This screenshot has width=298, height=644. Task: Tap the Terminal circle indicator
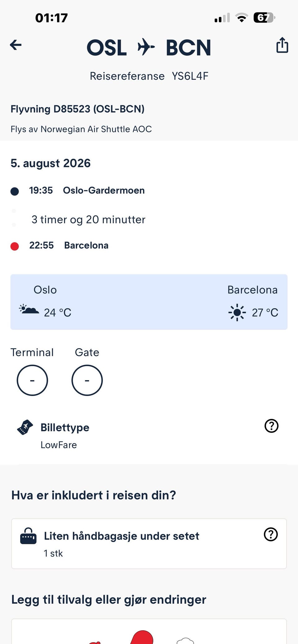click(x=32, y=380)
